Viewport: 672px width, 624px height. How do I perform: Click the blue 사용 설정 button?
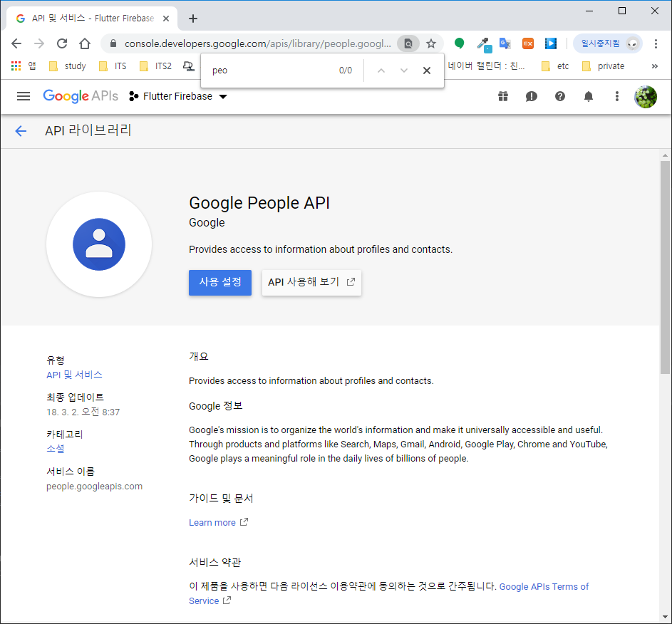click(220, 282)
